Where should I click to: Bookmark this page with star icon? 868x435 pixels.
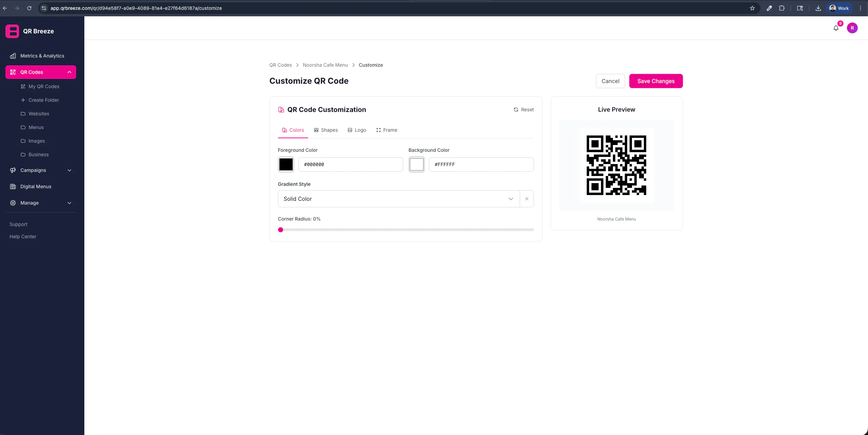[752, 8]
